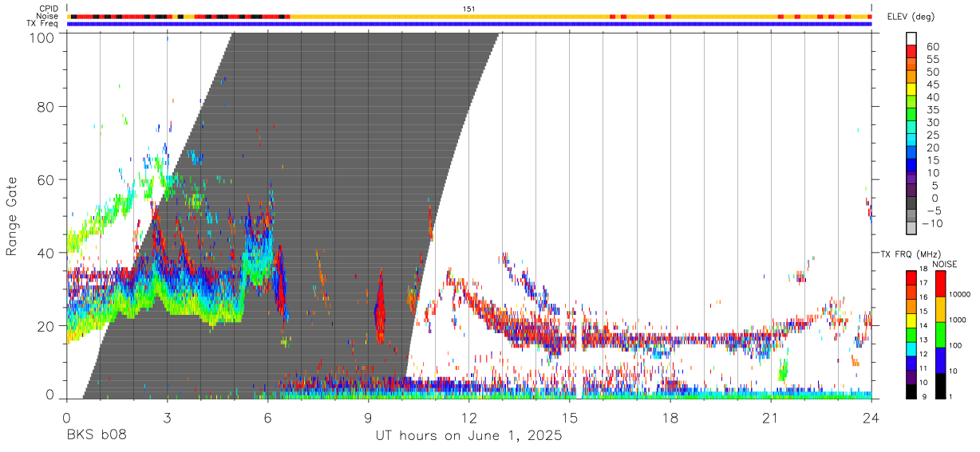Click Range Gate axis tick 80

[47, 106]
